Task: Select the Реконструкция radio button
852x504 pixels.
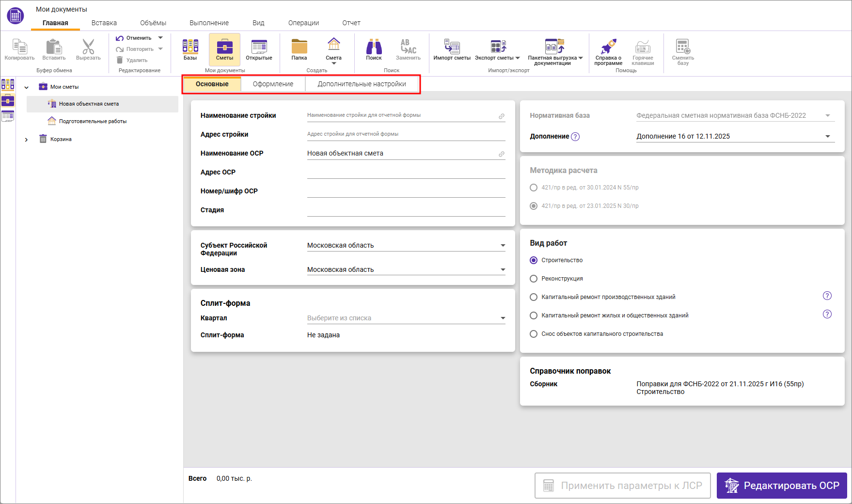Action: (534, 279)
